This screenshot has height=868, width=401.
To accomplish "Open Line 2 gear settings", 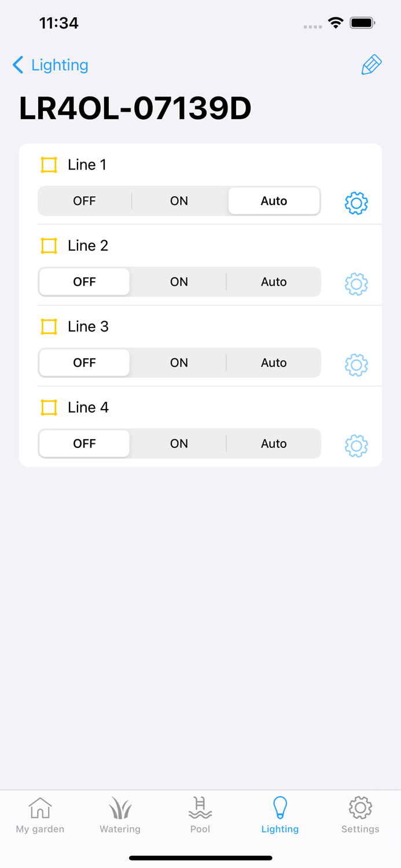I will 356,284.
